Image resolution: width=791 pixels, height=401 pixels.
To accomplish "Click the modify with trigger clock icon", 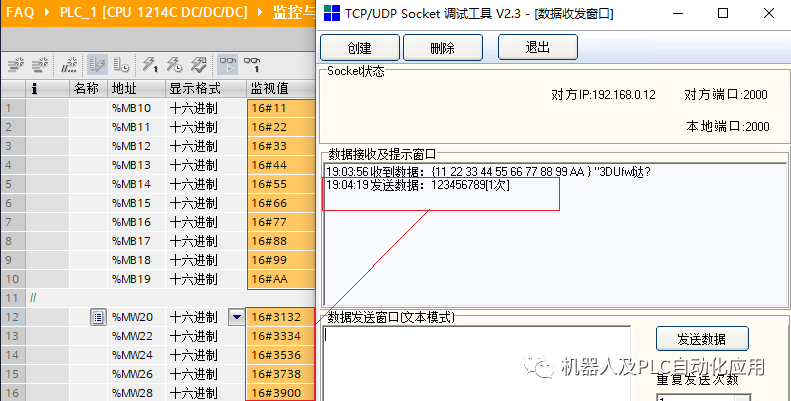I will 175,65.
